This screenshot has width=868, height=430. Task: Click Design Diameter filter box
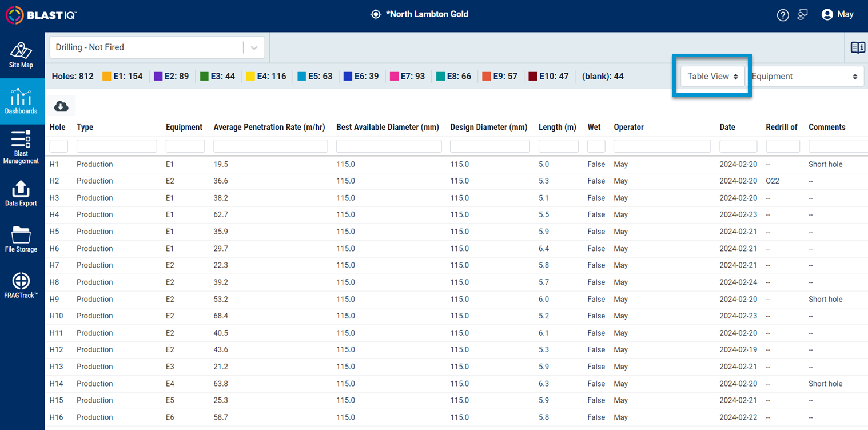490,146
